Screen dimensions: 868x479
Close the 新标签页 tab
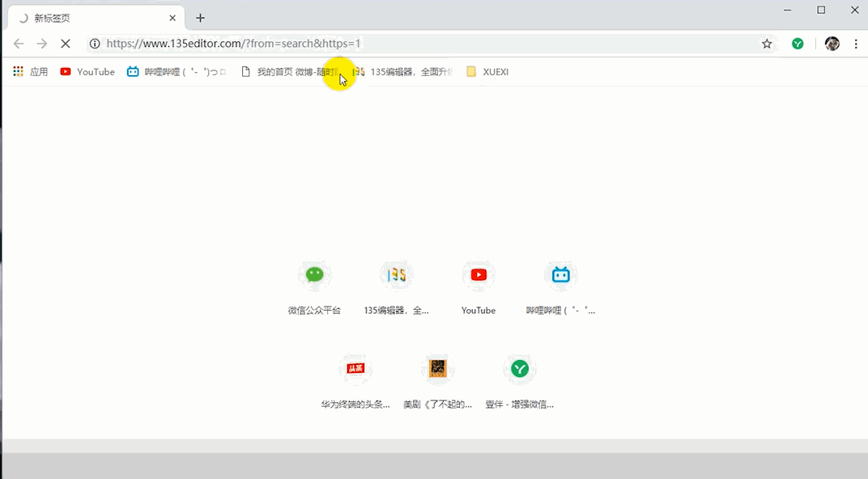[x=172, y=19]
